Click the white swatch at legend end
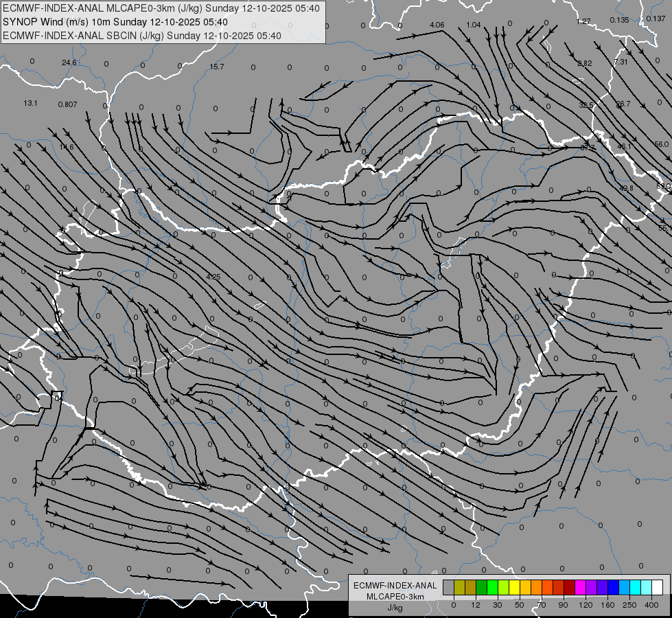Screen dimensions: 672x618 coord(658,587)
